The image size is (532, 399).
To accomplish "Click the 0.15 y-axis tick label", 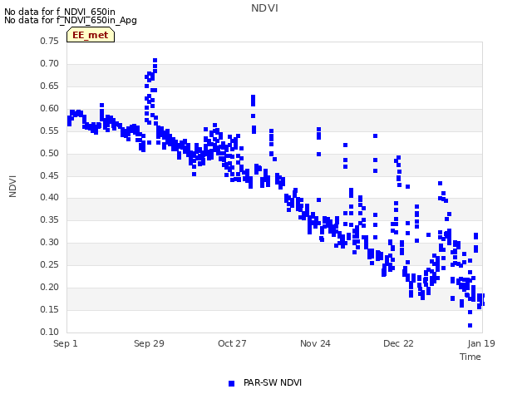I will [50, 309].
